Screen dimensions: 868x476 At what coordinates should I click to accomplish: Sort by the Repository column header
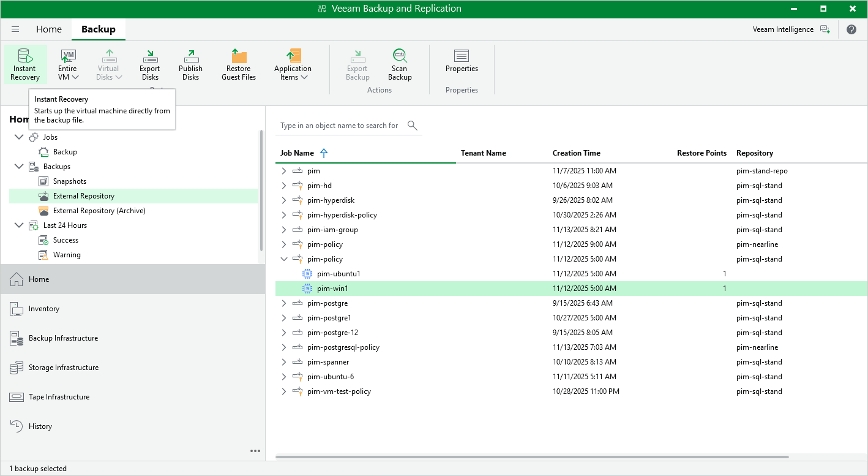pos(755,153)
